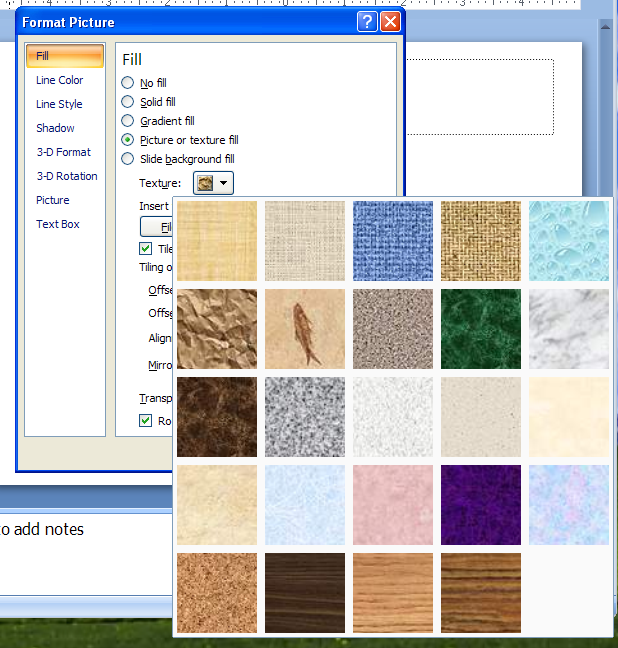Select Picture or texture fill option
Image resolution: width=618 pixels, height=648 pixels.
point(127,140)
